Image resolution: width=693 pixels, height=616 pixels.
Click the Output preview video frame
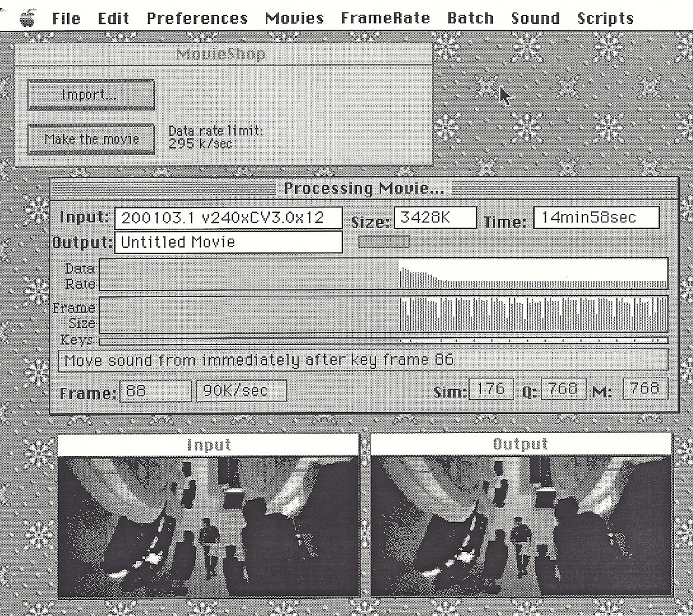521,527
